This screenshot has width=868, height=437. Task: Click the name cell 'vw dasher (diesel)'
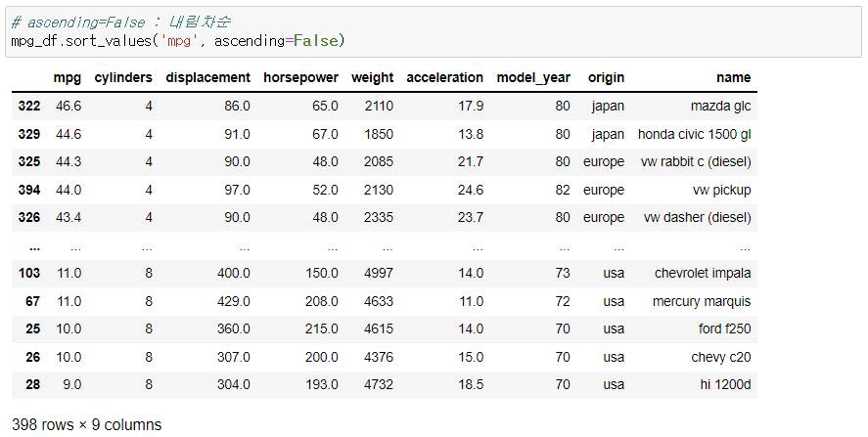pos(698,218)
